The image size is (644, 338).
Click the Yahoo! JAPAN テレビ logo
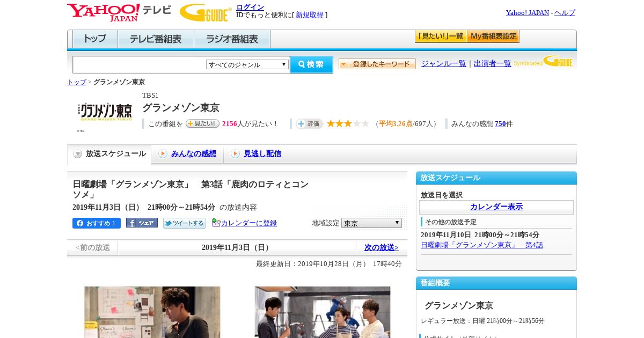click(x=119, y=12)
